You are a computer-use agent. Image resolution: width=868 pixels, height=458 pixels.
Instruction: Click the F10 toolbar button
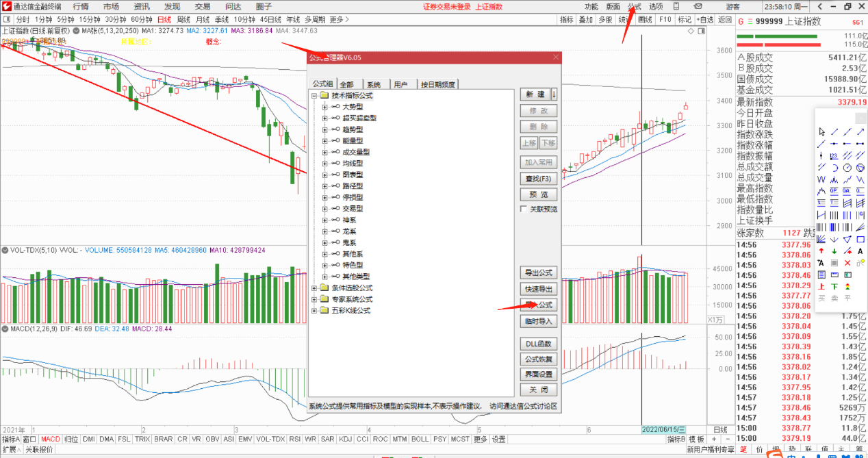coord(665,19)
